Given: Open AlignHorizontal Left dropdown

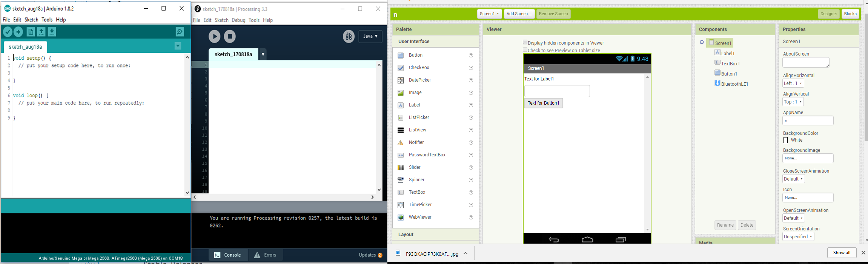Looking at the screenshot, I should [793, 83].
